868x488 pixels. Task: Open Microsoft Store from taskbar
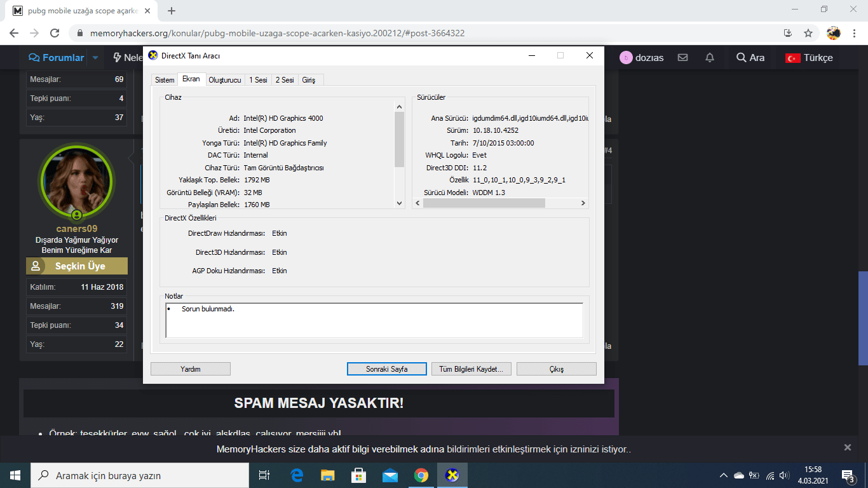point(358,475)
